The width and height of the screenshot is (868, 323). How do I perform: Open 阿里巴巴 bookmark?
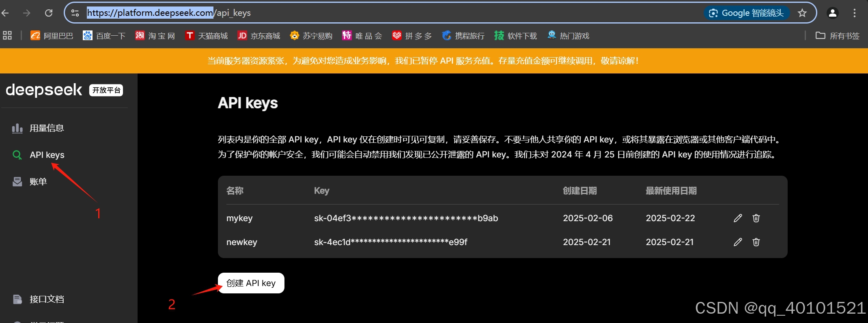click(x=52, y=36)
